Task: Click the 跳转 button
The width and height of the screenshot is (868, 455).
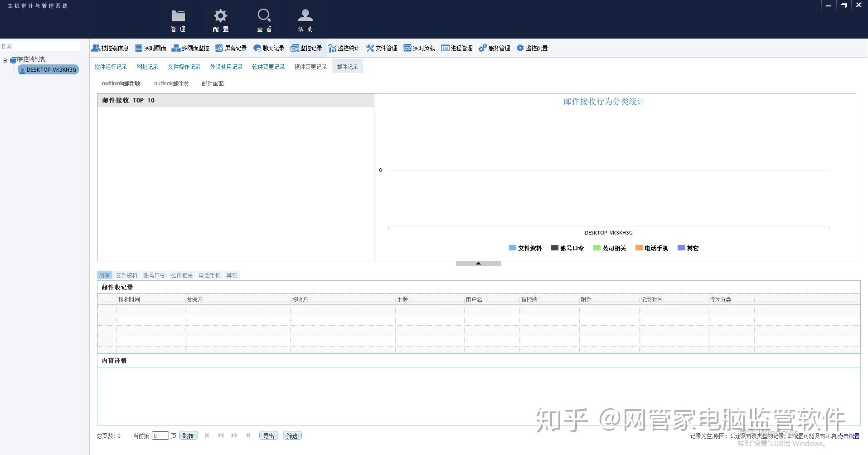Action: (x=188, y=435)
